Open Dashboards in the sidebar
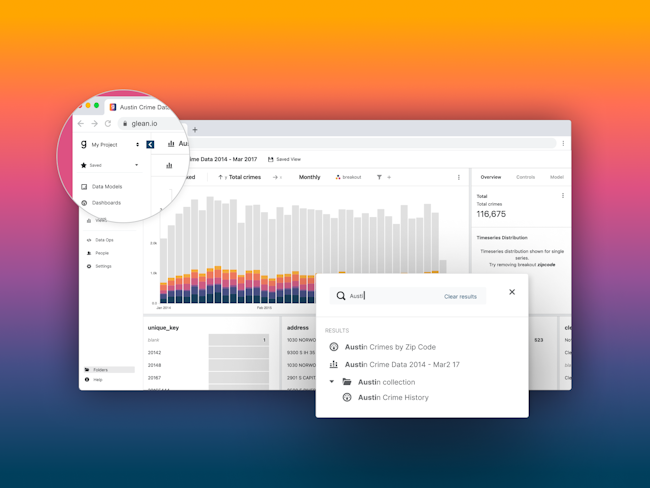 click(x=101, y=203)
